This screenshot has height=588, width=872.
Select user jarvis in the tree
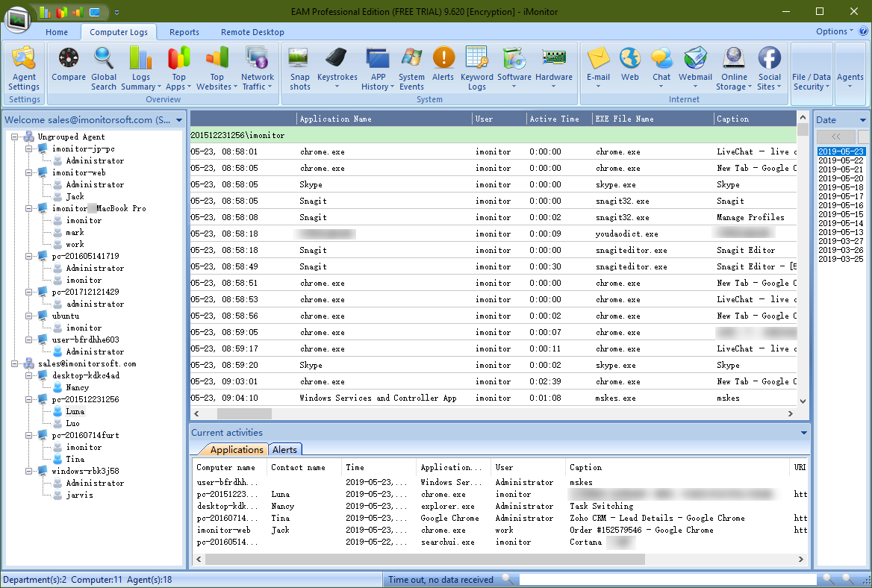(x=80, y=495)
